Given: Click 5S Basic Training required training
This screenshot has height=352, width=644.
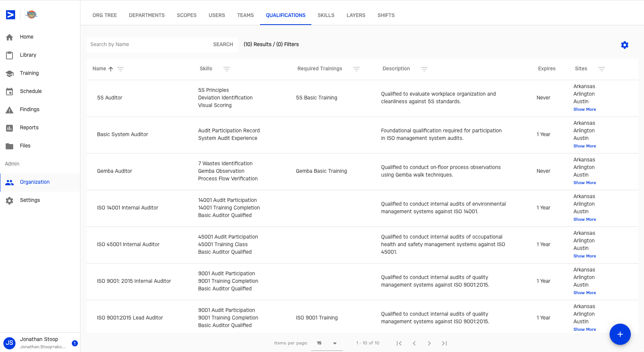Looking at the screenshot, I should pyautogui.click(x=317, y=98).
